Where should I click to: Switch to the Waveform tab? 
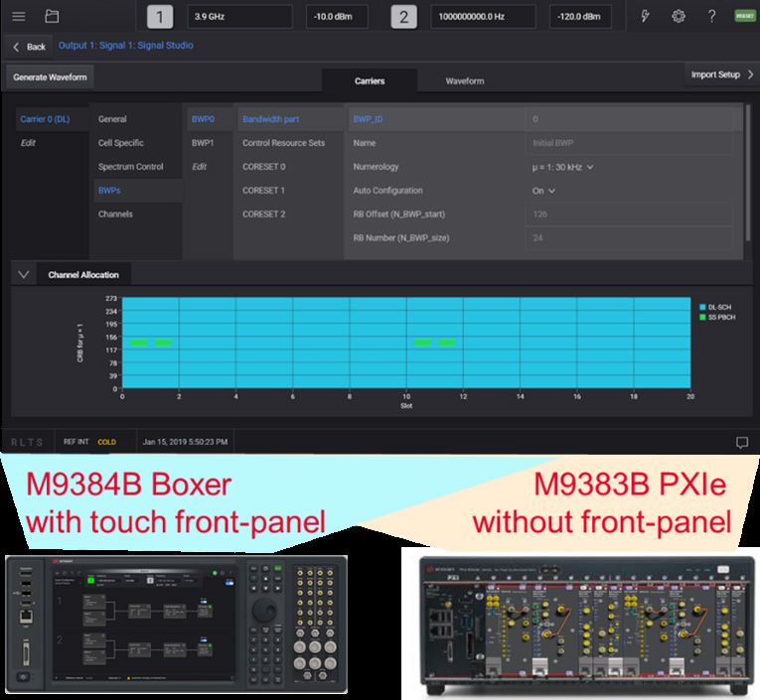(x=465, y=80)
